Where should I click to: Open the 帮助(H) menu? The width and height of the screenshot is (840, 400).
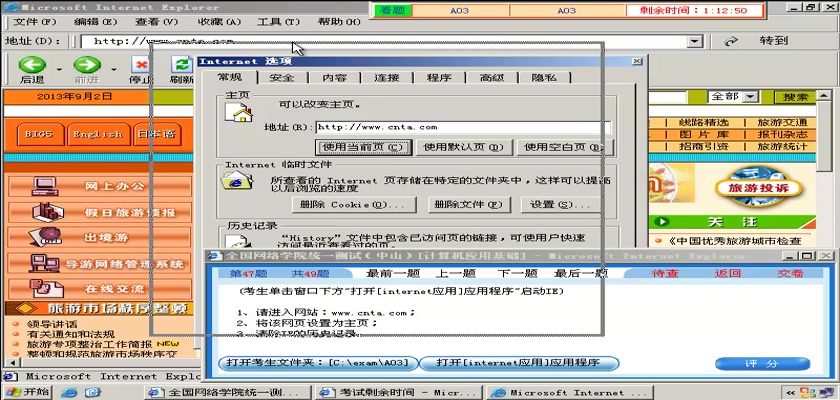(339, 22)
